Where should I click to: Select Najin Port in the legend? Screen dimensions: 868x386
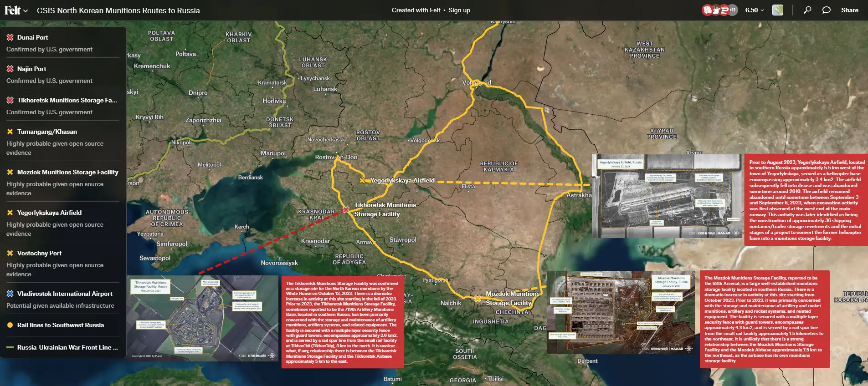(x=31, y=69)
